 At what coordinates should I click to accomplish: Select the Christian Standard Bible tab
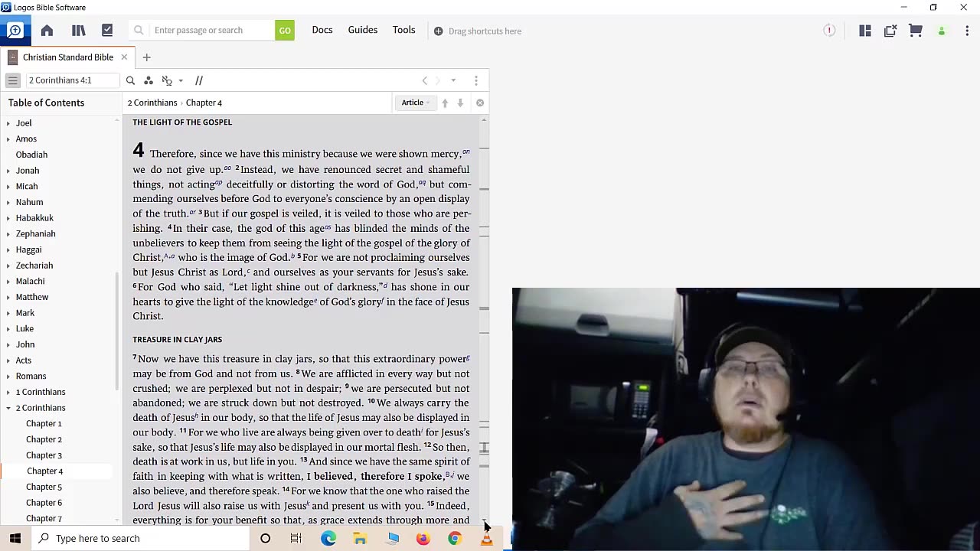click(68, 57)
